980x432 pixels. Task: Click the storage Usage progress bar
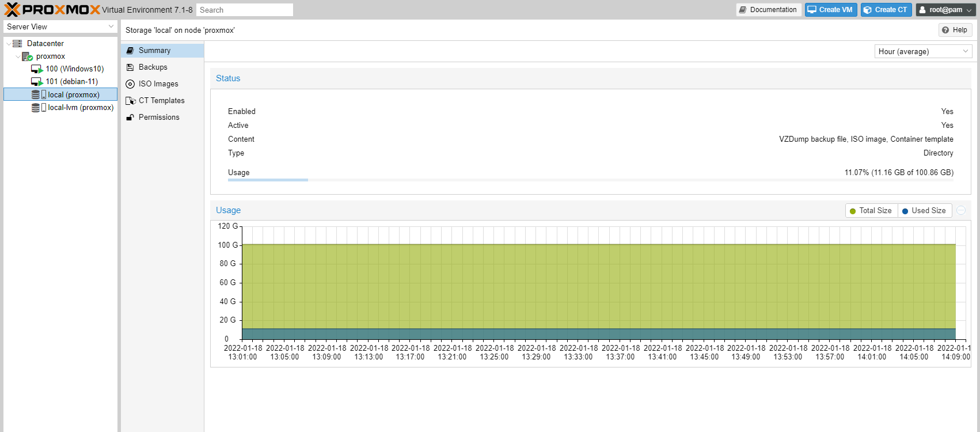tap(590, 180)
